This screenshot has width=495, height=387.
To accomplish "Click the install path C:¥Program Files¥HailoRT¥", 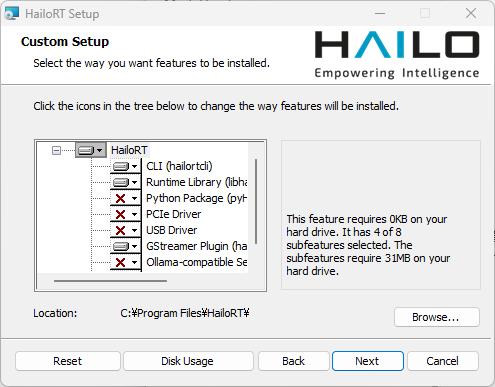I will point(185,313).
